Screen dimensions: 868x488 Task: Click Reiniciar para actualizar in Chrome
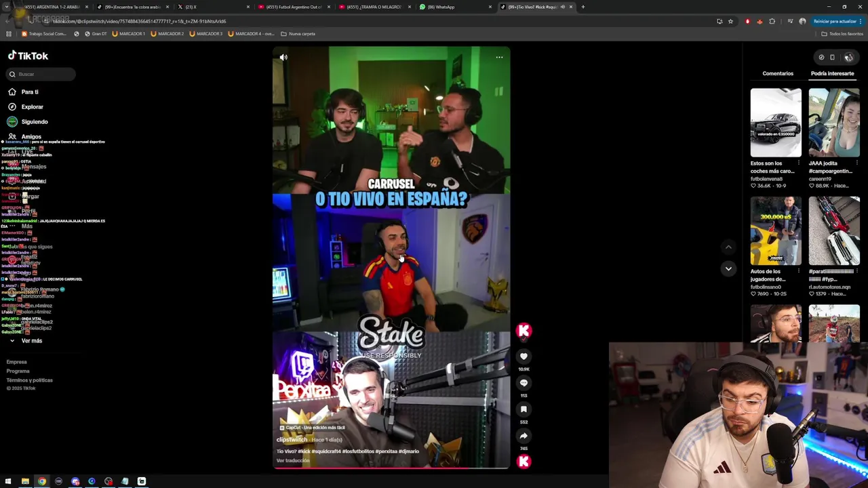pyautogui.click(x=835, y=21)
